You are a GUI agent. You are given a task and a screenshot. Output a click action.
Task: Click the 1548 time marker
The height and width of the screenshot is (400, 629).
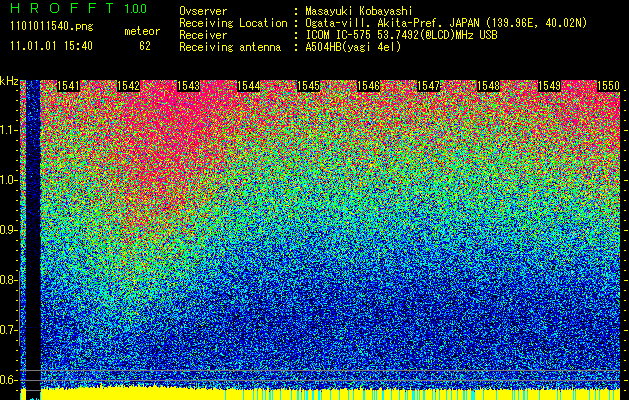[x=489, y=86]
